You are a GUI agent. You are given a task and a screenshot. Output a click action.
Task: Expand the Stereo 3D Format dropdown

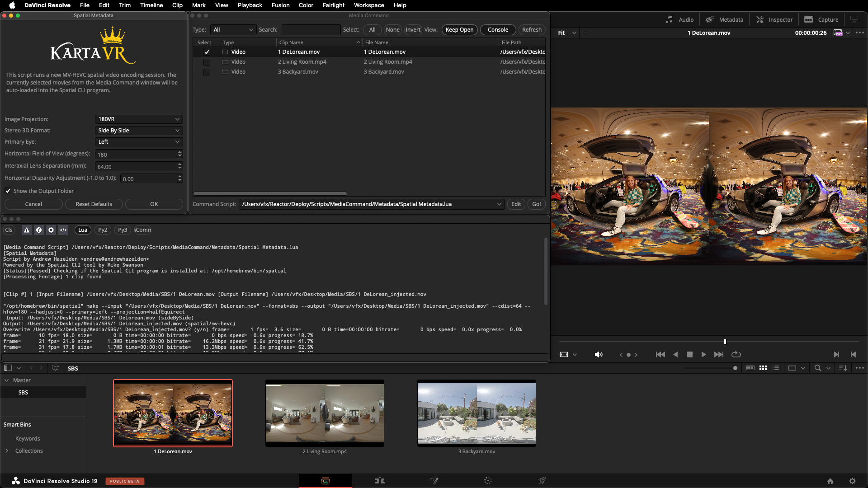[138, 131]
